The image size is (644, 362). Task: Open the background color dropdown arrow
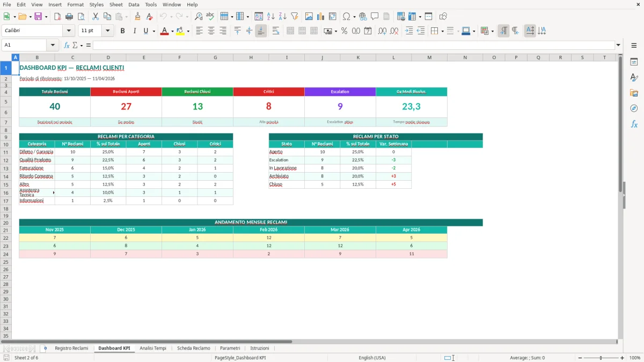(188, 31)
